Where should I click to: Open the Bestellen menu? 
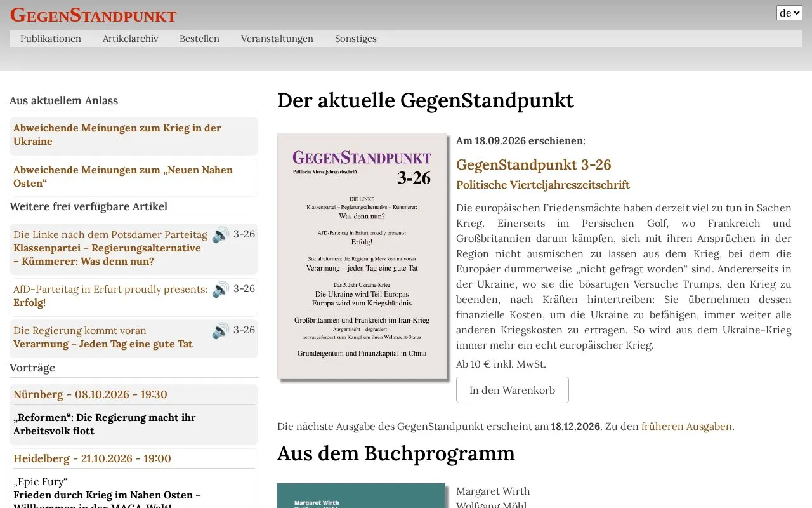[199, 39]
